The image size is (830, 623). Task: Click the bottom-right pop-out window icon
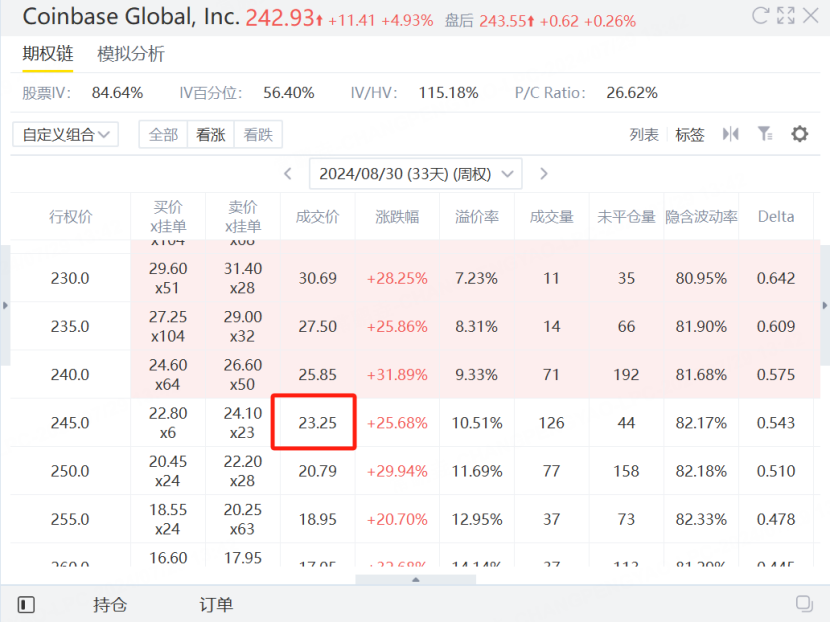tap(804, 603)
